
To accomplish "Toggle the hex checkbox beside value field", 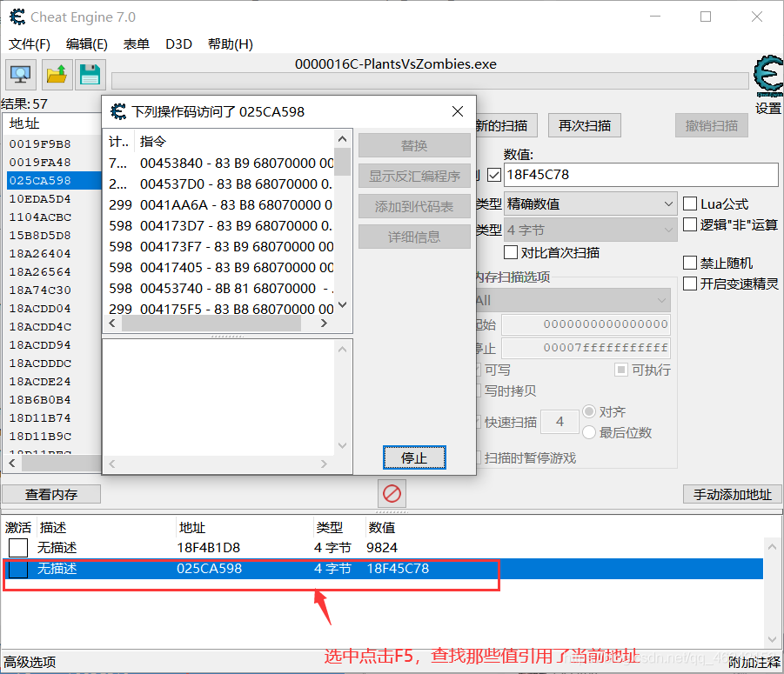I will tap(494, 175).
